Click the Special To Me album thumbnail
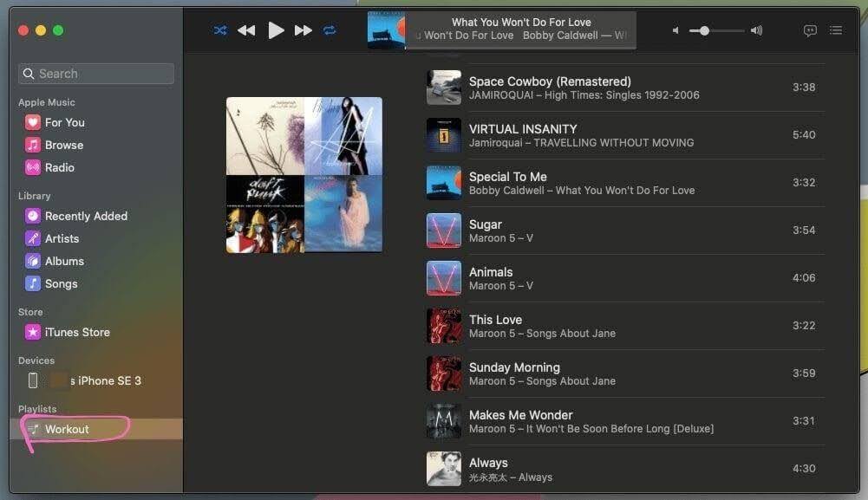 pos(444,183)
